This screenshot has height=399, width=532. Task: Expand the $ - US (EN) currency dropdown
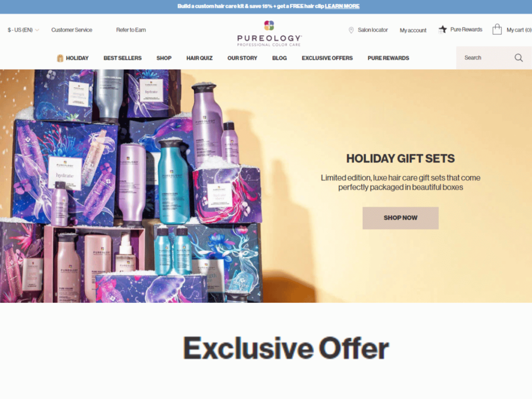click(x=23, y=30)
